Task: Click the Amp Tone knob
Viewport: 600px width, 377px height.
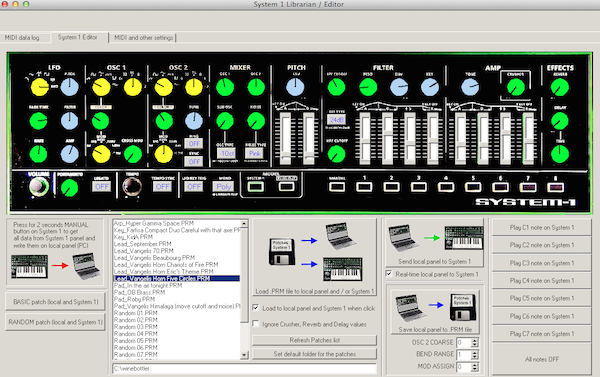Action: 470,87
